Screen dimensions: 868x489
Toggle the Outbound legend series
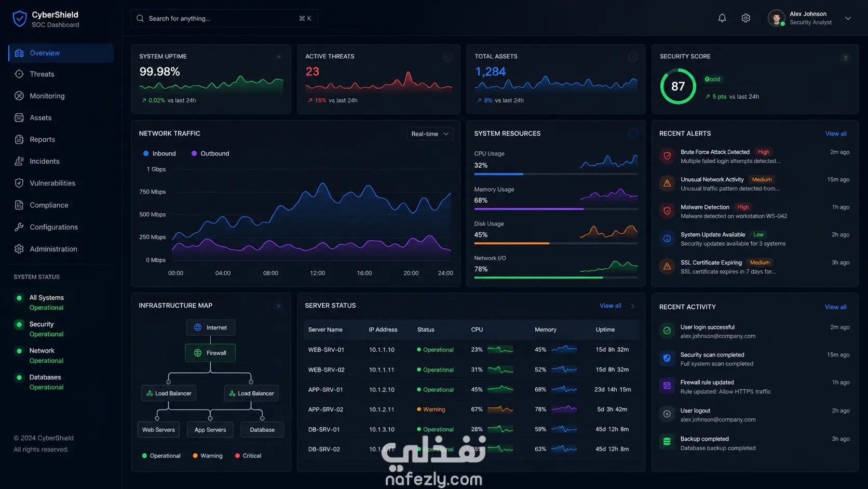pyautogui.click(x=210, y=154)
